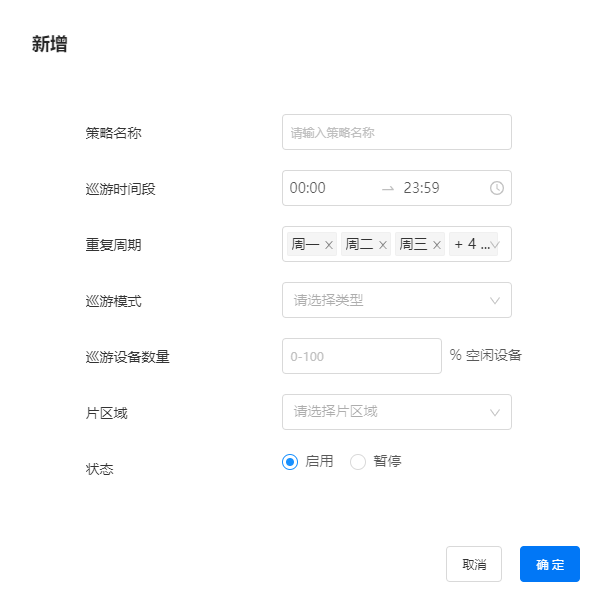Focus the 0-100 device quantity input

point(362,356)
